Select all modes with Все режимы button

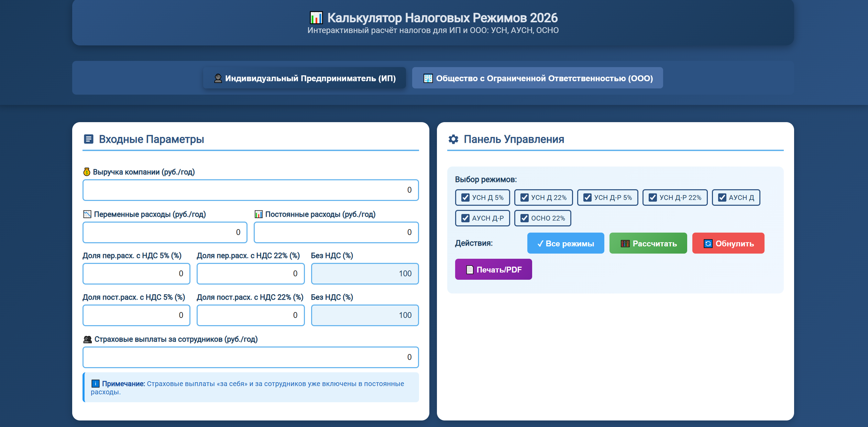(566, 243)
